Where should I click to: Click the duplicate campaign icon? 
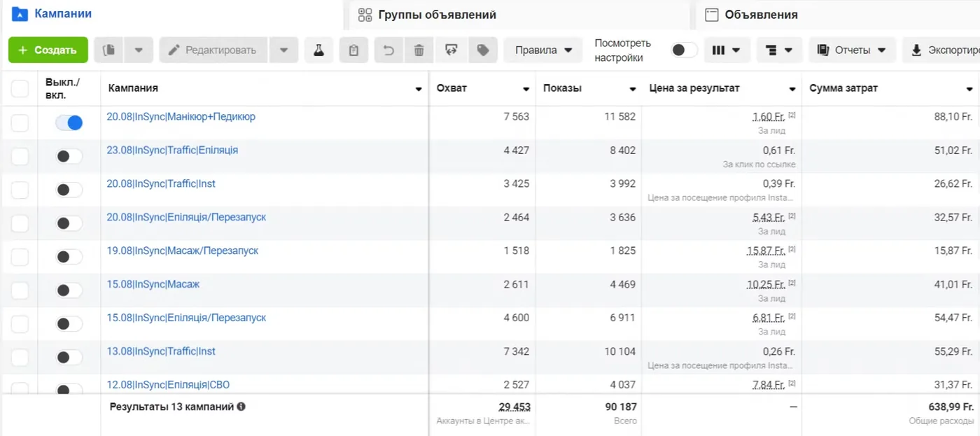click(x=108, y=50)
